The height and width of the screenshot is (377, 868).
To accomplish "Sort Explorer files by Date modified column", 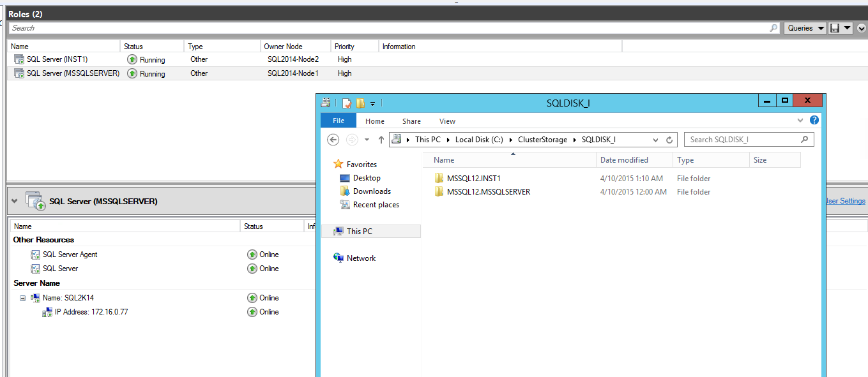I will (x=634, y=160).
